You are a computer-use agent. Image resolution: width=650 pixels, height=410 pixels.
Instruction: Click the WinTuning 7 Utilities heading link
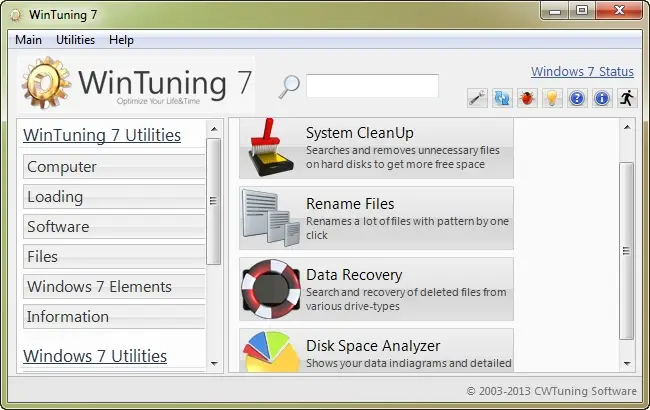point(102,135)
